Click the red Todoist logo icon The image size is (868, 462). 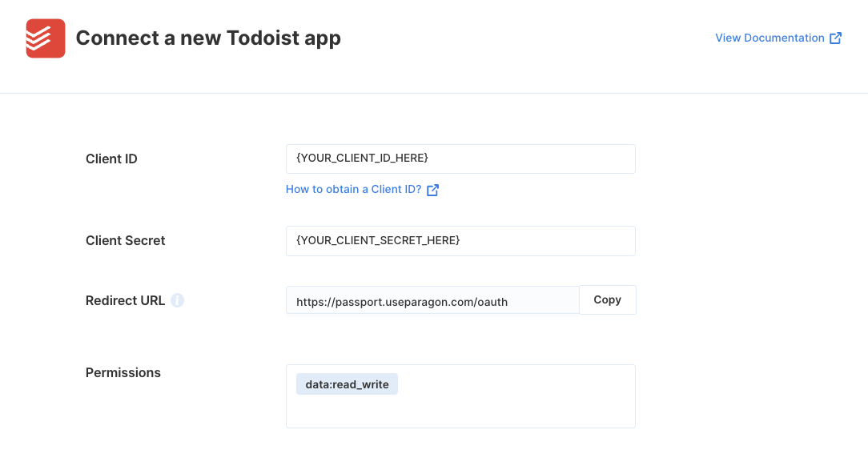pyautogui.click(x=46, y=38)
